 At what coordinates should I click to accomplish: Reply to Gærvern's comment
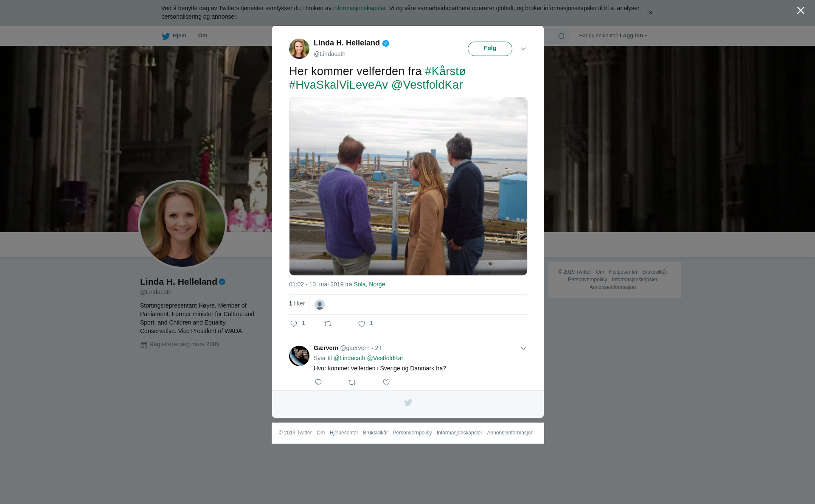click(x=318, y=382)
